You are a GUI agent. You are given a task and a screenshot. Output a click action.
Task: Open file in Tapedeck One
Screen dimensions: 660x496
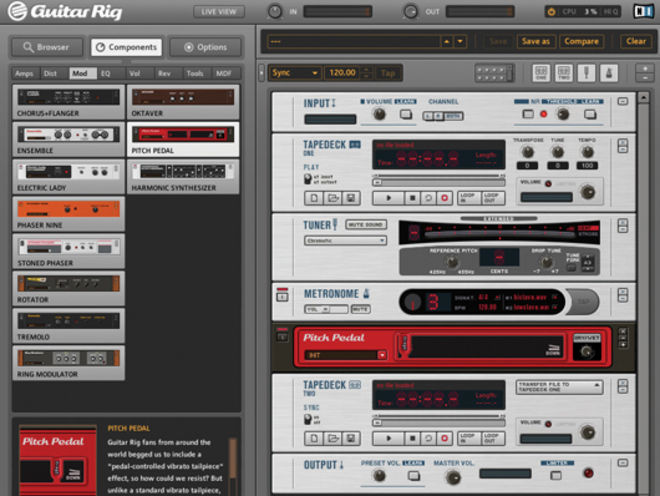point(333,198)
